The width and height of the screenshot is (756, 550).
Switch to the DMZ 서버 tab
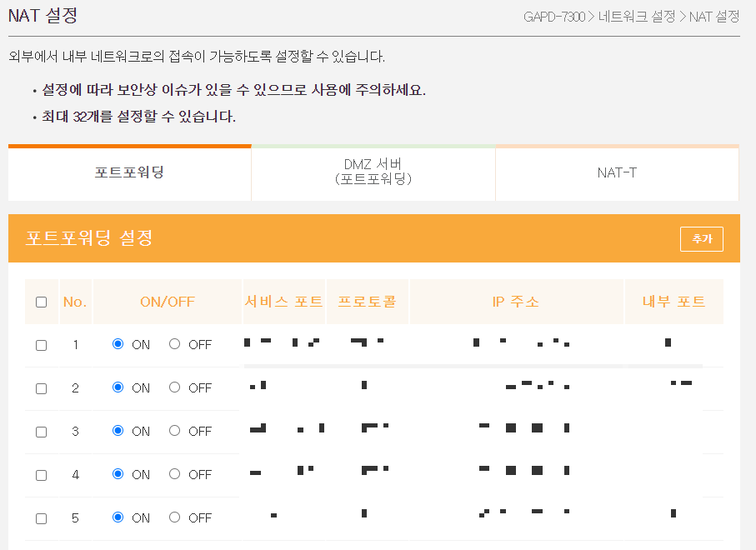click(373, 172)
